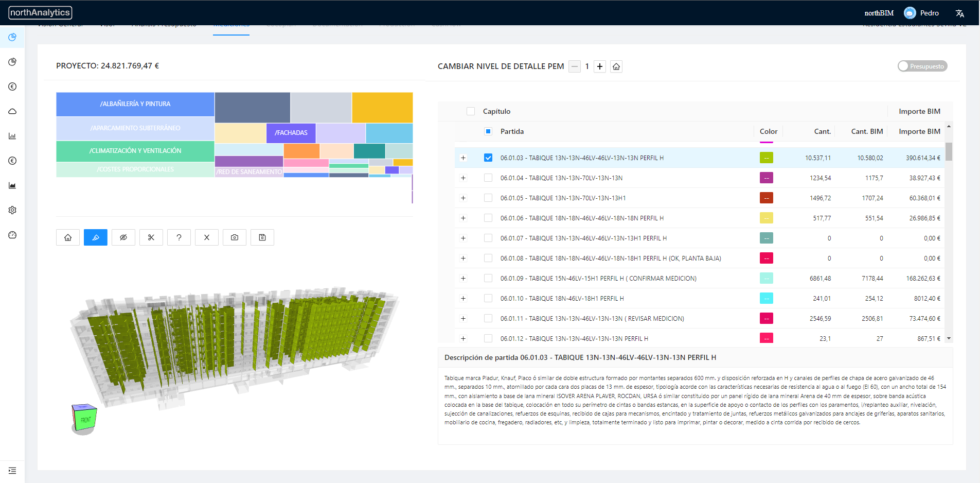The image size is (980, 483).
Task: Click the green FRONT view cube
Action: (84, 419)
